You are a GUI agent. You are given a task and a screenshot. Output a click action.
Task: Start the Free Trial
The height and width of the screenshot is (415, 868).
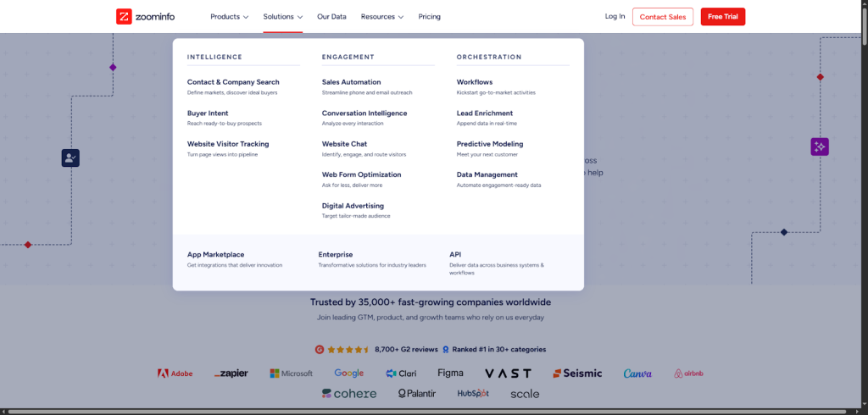[x=722, y=16]
